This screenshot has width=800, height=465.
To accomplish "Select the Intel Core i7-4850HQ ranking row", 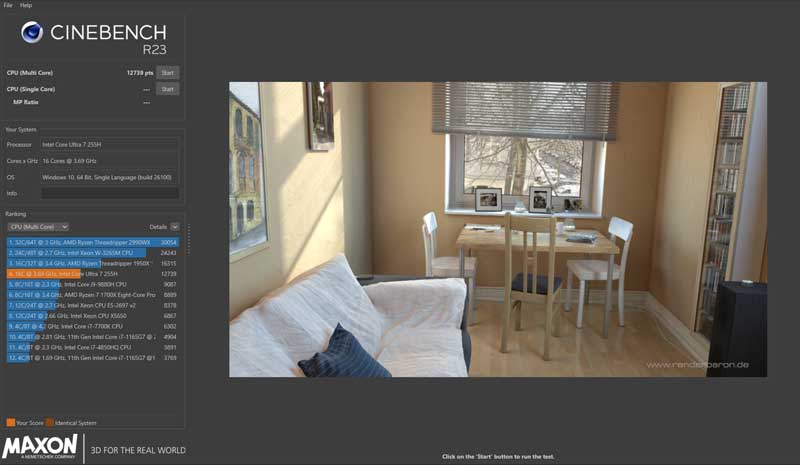I will tap(92, 347).
